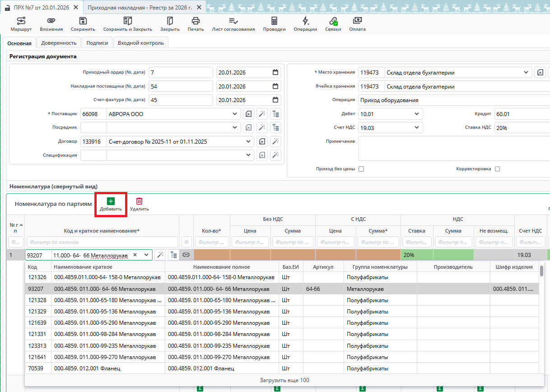Click Сохранить и Закрыть toolbar icon
The width and height of the screenshot is (550, 392).
point(127,24)
